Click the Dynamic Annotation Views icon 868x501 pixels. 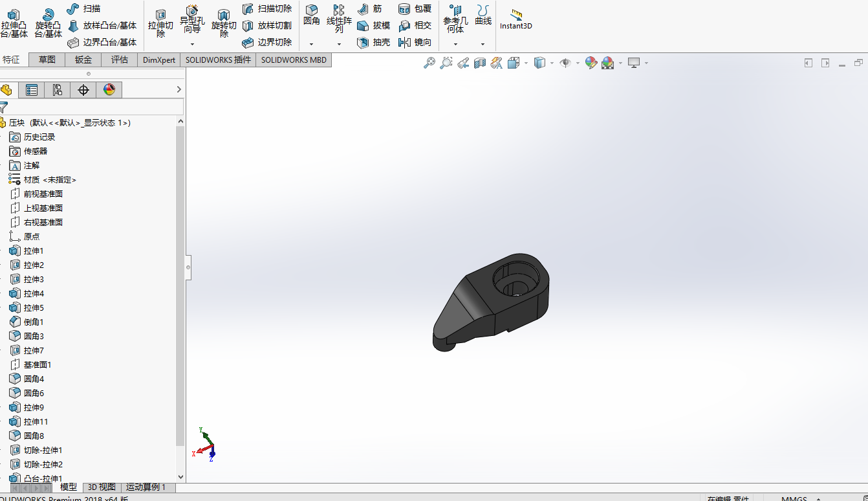point(497,63)
